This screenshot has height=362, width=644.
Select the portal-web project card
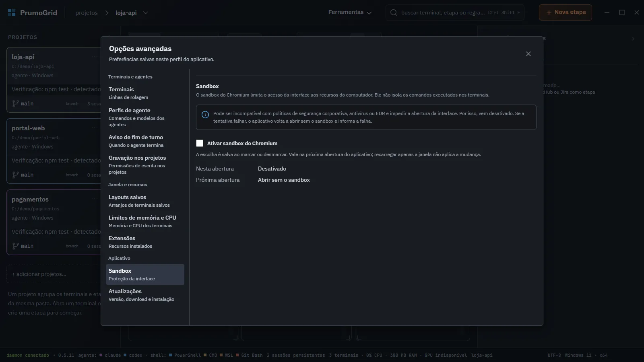click(x=54, y=151)
